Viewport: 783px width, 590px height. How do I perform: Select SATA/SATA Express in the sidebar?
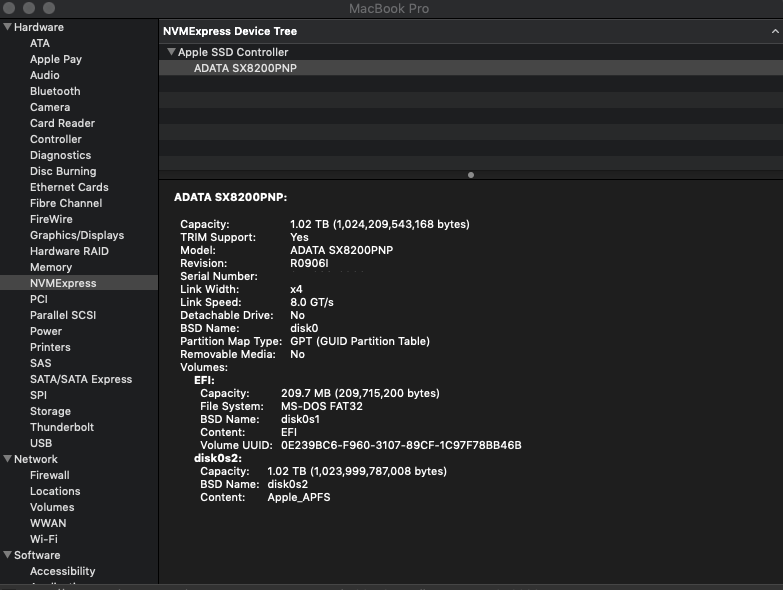coord(81,379)
